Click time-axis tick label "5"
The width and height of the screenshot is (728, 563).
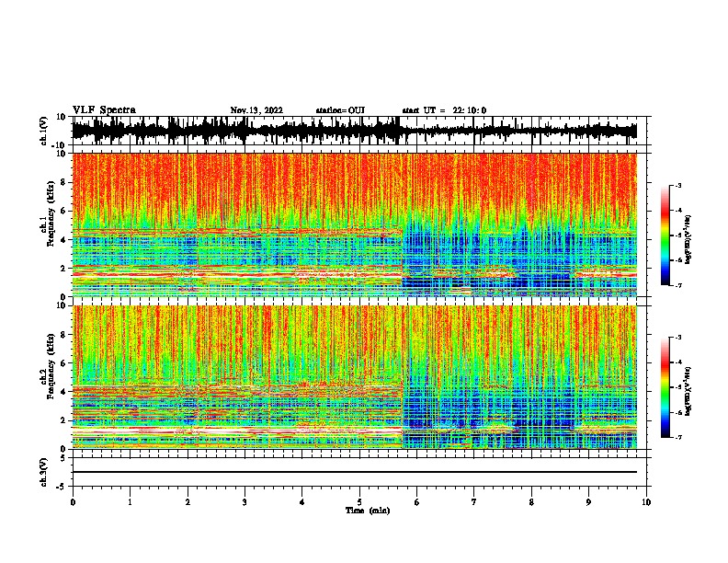tap(359, 502)
